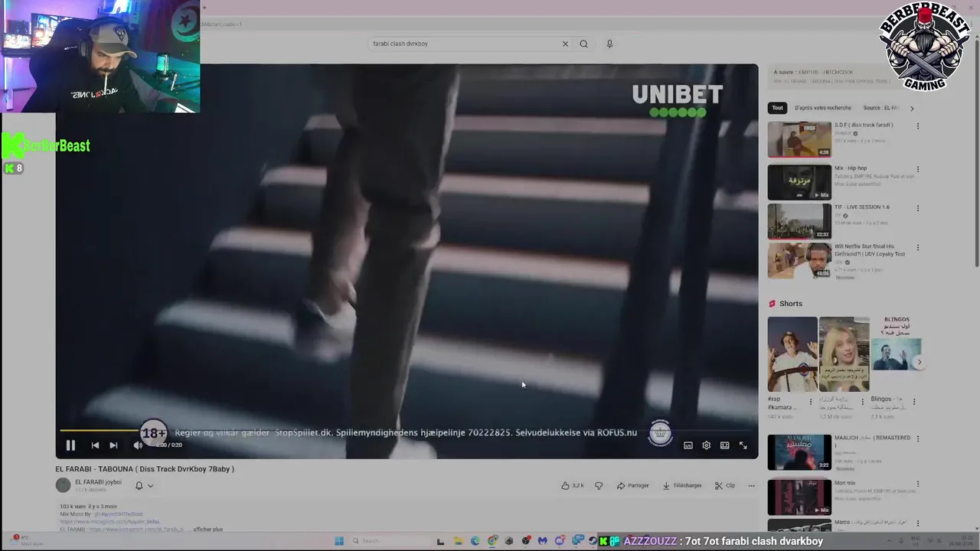Viewport: 980px width, 551px height.
Task: Click the Unibet ad info badge icon
Action: tap(660, 433)
